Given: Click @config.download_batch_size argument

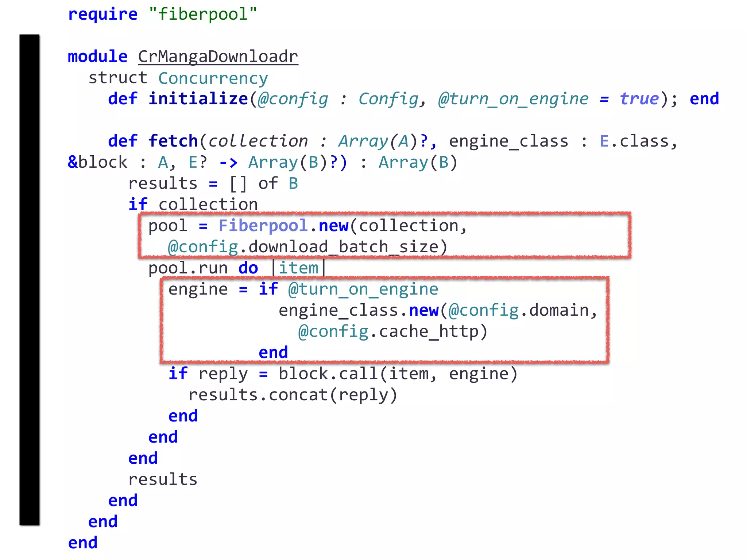Looking at the screenshot, I should point(307,247).
